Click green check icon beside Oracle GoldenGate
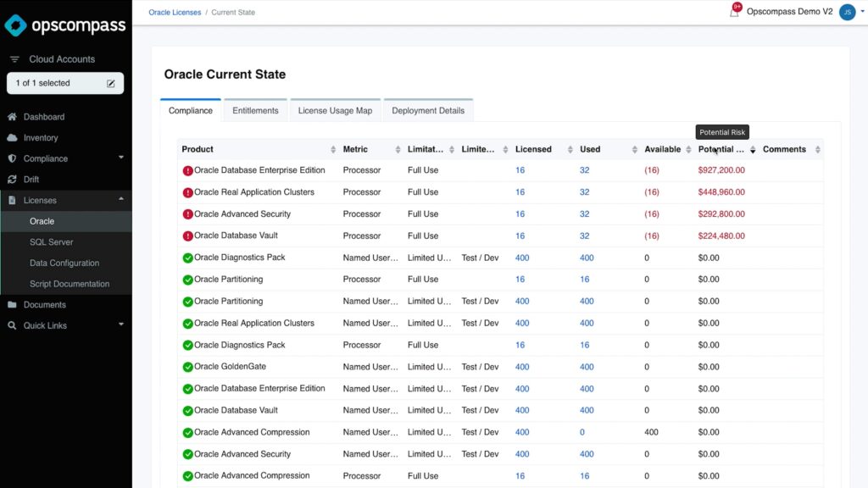Screen dimensions: 868x488 (x=187, y=368)
